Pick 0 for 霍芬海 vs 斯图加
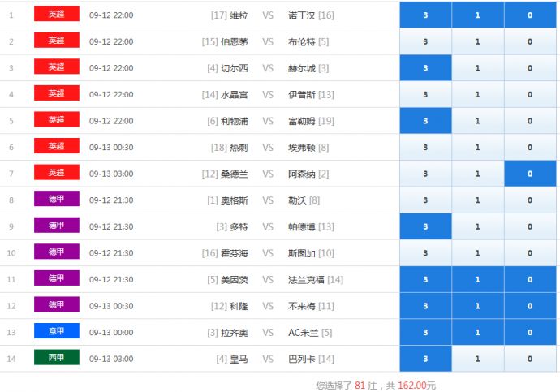The image size is (560, 392). click(x=530, y=252)
